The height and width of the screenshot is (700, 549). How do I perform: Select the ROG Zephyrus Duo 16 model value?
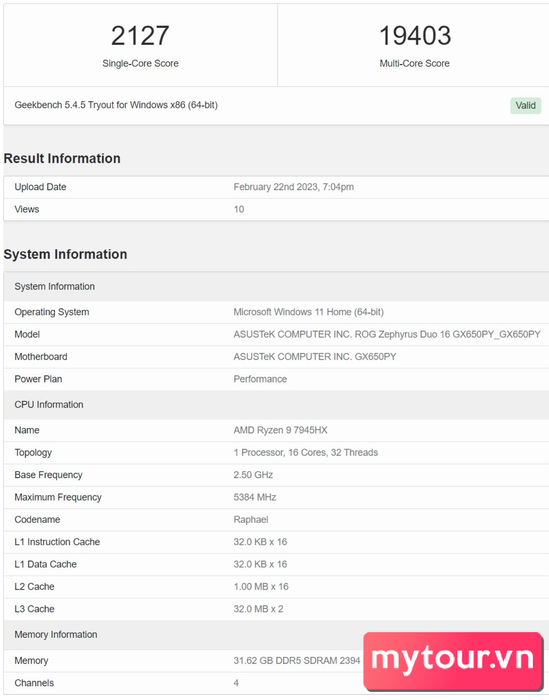pyautogui.click(x=387, y=334)
